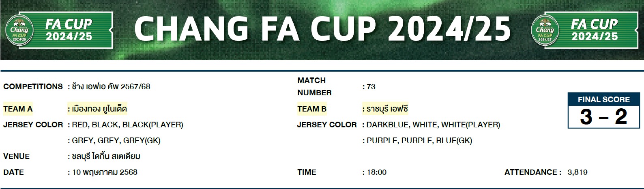The width and height of the screenshot is (644, 189).
Task: Click Team A jersey RED, BLACK, BLACK(PLAYER)
Action: pyautogui.click(x=127, y=125)
